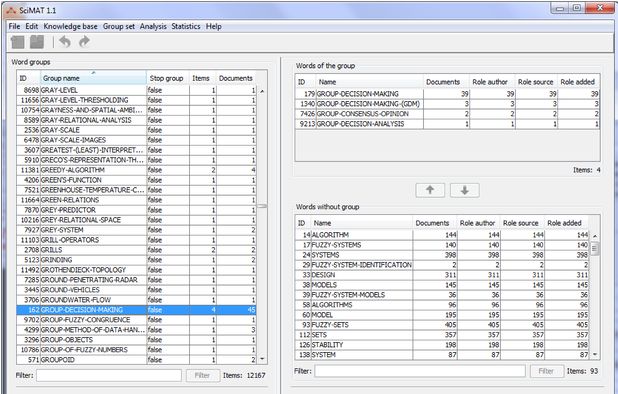
Task: Select ALGORITHM in Words without group
Action: click(x=442, y=235)
